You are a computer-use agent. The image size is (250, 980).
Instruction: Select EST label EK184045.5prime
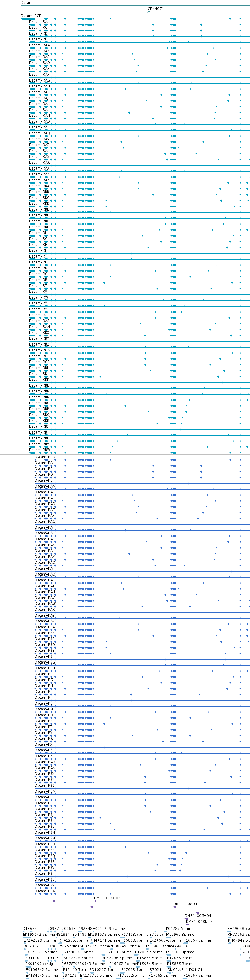coord(42,975)
